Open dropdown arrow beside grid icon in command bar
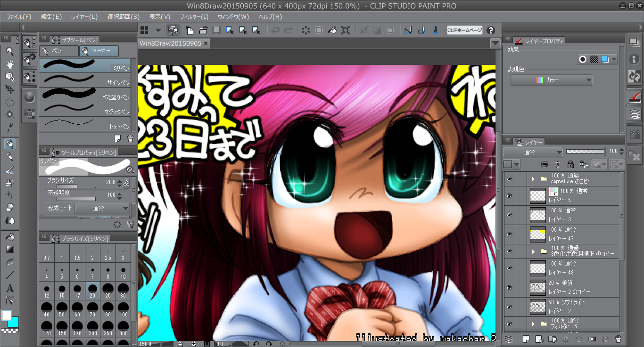 coord(158,31)
